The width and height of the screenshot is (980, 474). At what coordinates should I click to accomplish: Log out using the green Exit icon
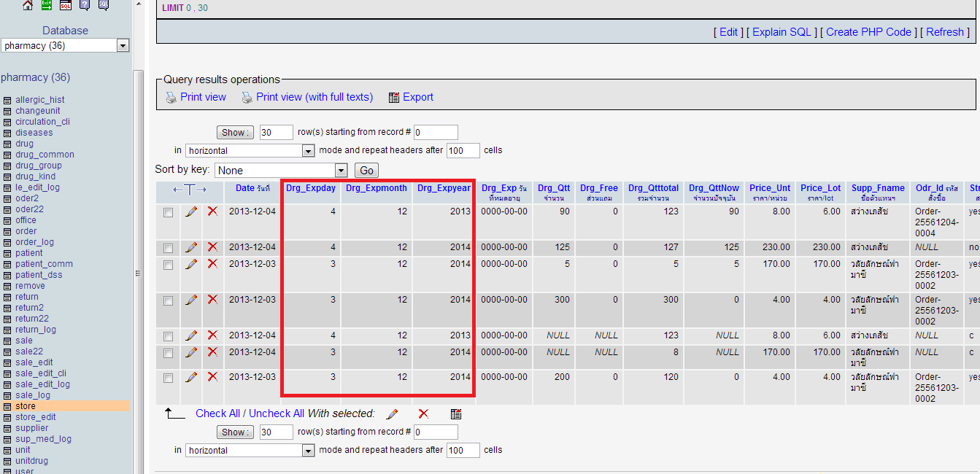(x=47, y=4)
